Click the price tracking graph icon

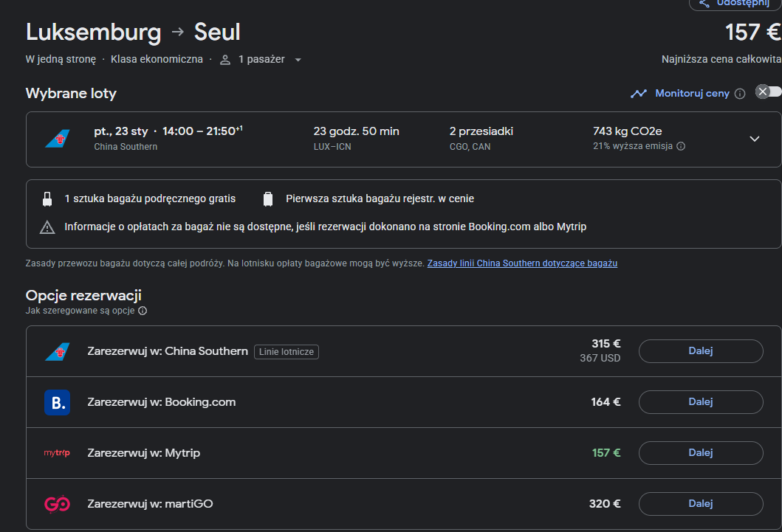pyautogui.click(x=638, y=93)
